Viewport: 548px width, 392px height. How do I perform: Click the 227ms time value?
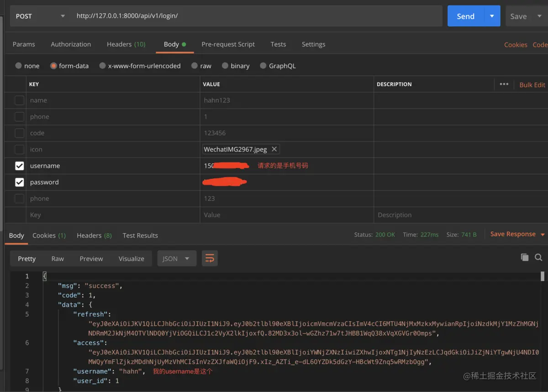click(429, 235)
